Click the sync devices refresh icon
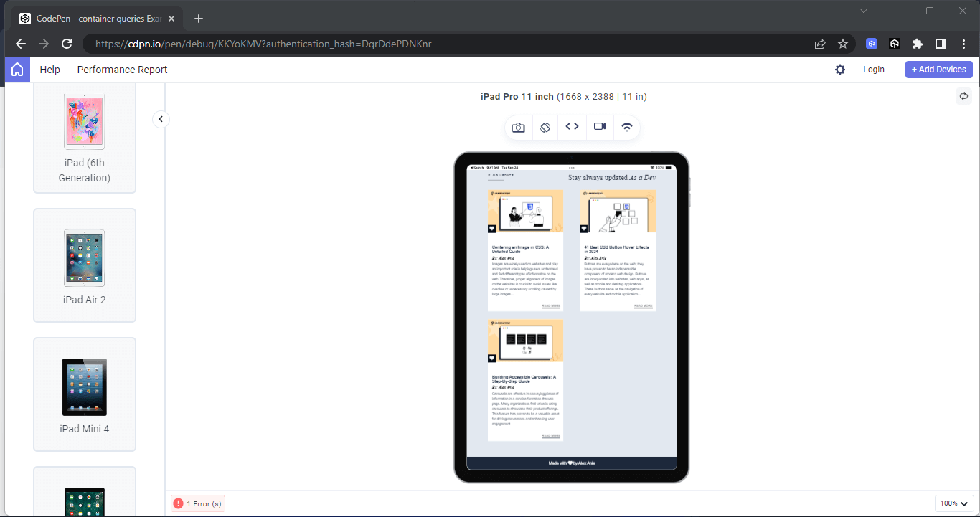Viewport: 980px width, 517px height. [964, 95]
